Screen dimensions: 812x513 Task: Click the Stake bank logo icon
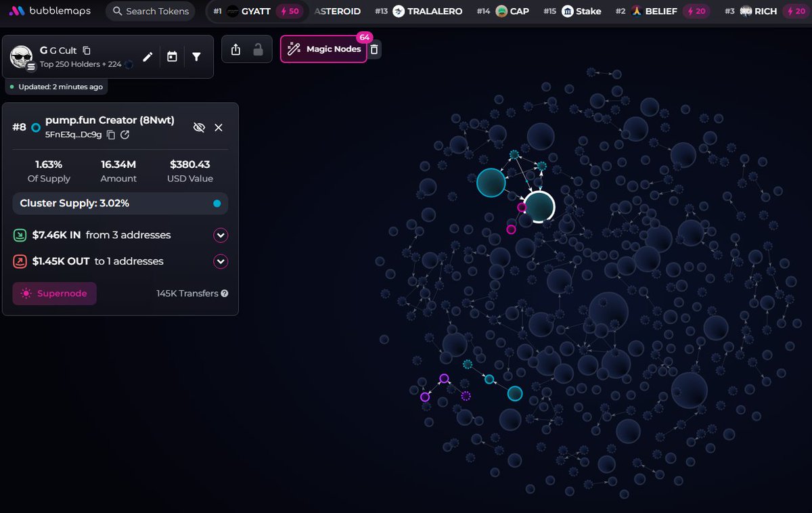(567, 11)
